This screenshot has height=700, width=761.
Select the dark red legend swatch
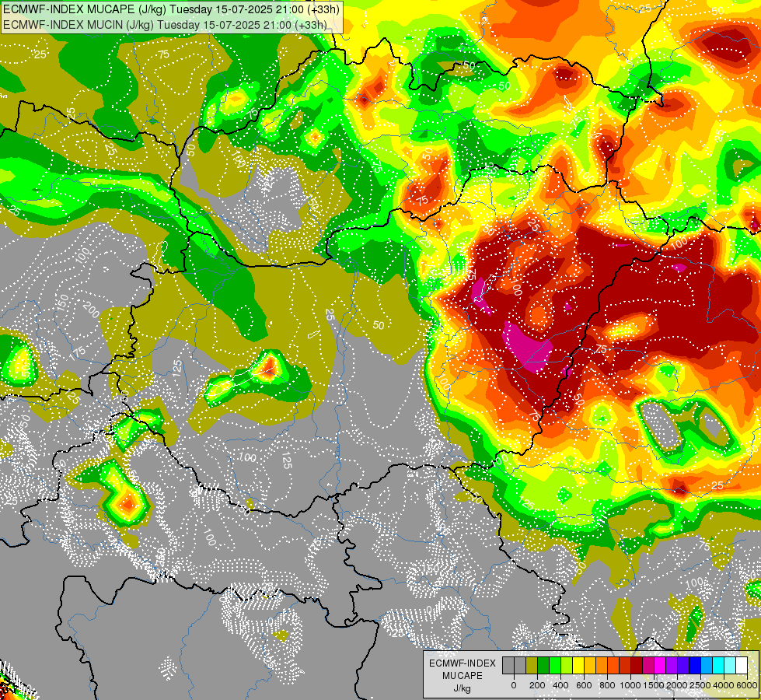pyautogui.click(x=637, y=665)
